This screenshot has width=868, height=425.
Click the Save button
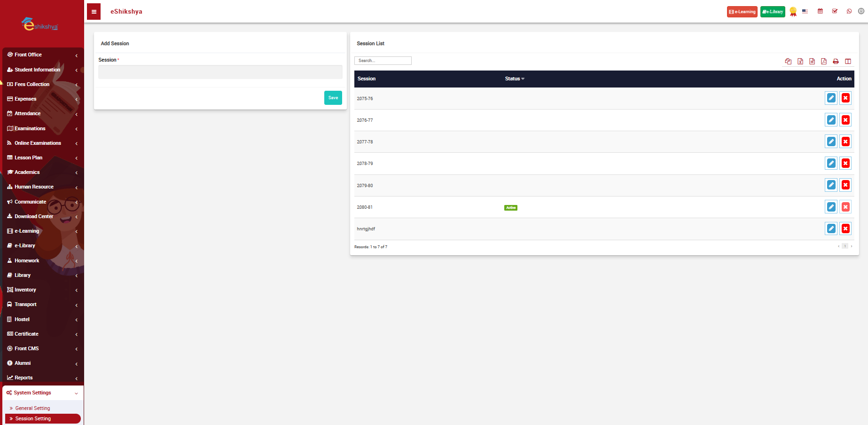(x=333, y=98)
